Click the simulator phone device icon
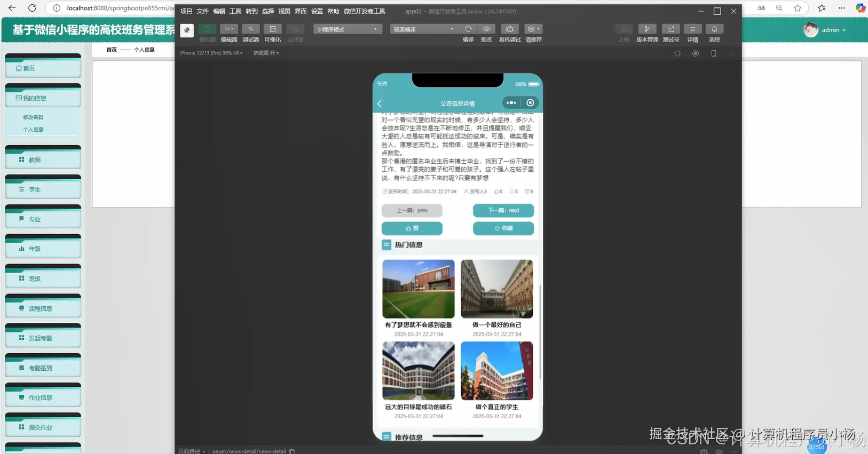This screenshot has width=868, height=454. pos(714,53)
